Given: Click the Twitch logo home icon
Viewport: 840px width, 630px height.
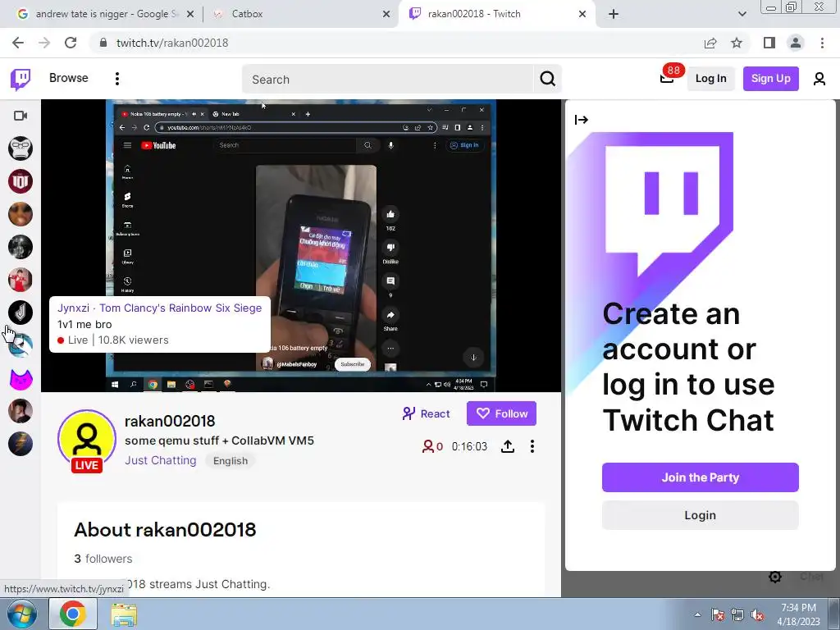Looking at the screenshot, I should pyautogui.click(x=21, y=80).
